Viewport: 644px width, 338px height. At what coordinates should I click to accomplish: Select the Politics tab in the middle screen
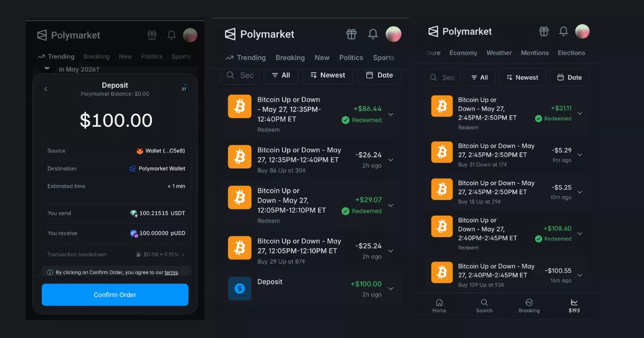(351, 57)
